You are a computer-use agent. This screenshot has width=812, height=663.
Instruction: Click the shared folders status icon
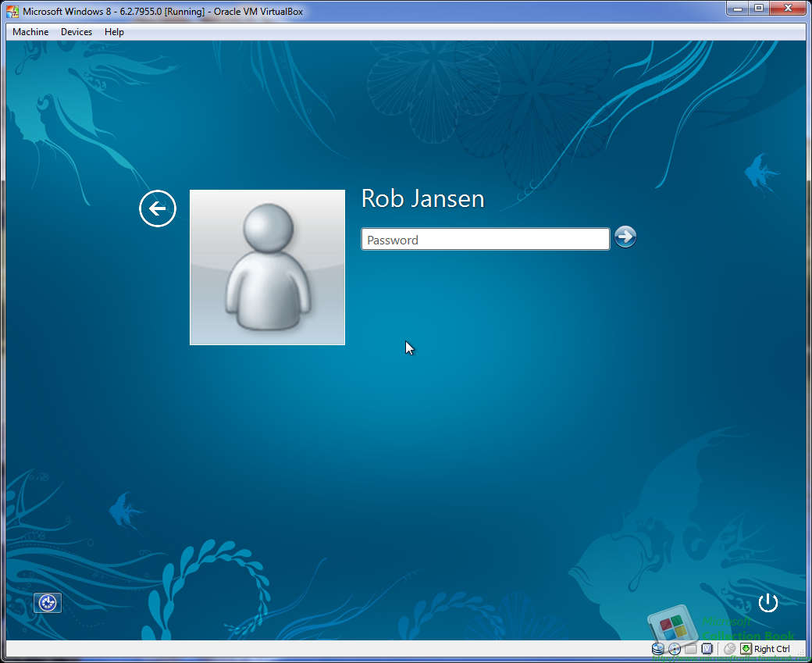pyautogui.click(x=690, y=648)
